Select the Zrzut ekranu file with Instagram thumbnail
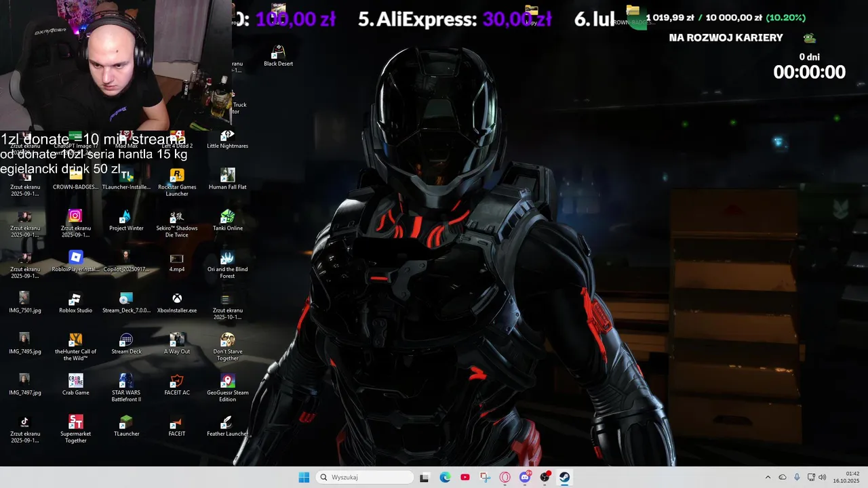The width and height of the screenshot is (868, 488). coord(75,224)
